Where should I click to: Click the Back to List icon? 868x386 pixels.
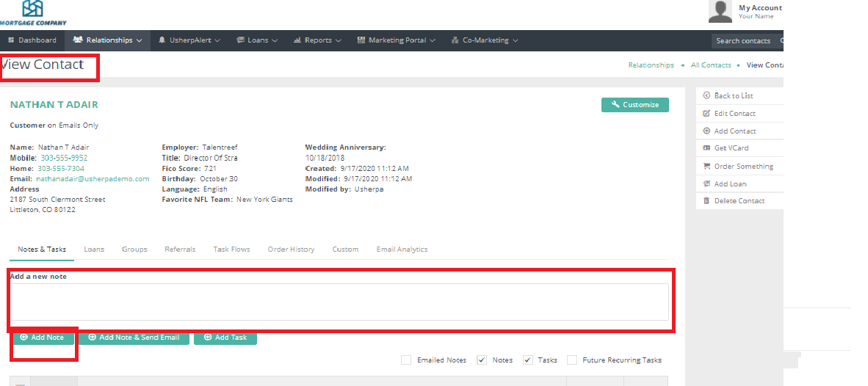pyautogui.click(x=706, y=95)
